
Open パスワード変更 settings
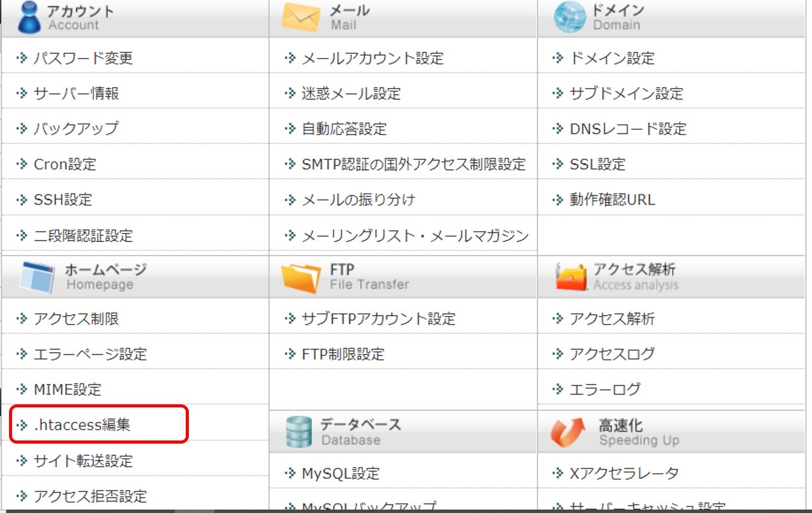[x=83, y=59]
